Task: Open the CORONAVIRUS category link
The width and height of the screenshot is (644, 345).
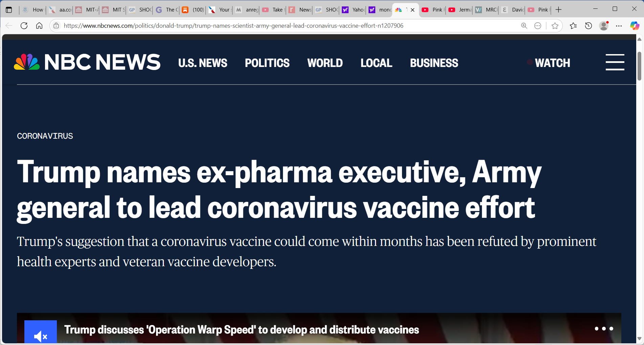Action: [45, 136]
